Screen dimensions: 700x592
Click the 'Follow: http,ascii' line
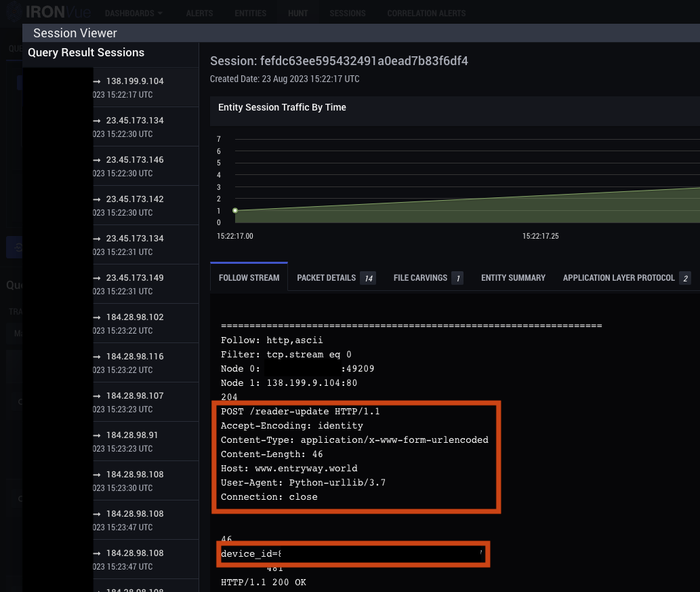(x=272, y=340)
